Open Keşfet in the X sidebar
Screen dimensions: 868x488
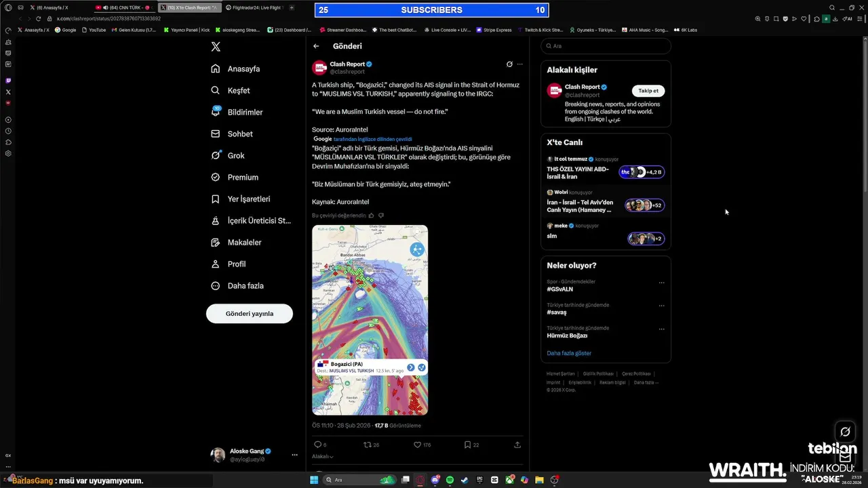(x=230, y=90)
